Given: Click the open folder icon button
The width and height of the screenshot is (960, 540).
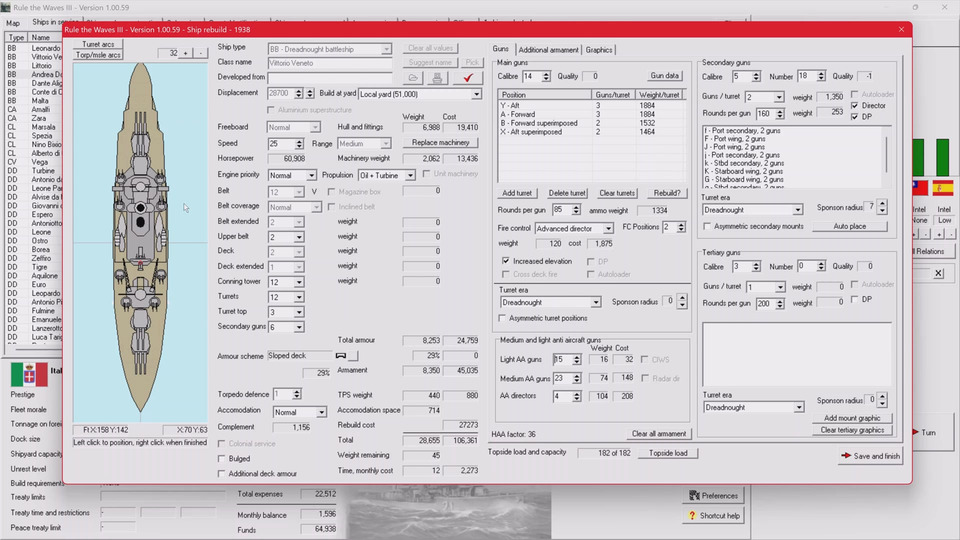Looking at the screenshot, I should pyautogui.click(x=413, y=78).
